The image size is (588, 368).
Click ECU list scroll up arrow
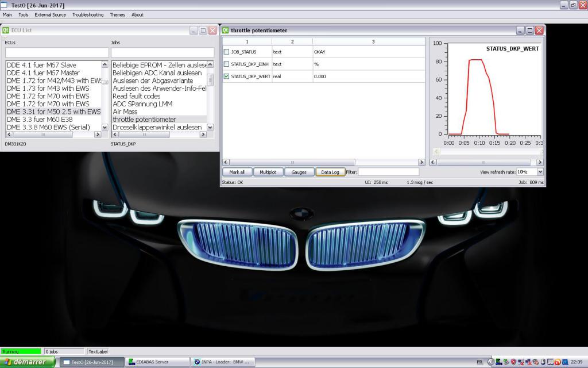105,64
